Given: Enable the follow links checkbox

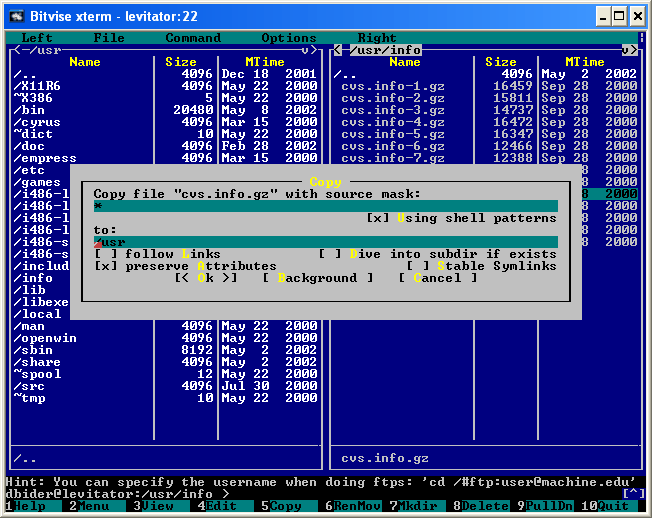Looking at the screenshot, I should 106,254.
